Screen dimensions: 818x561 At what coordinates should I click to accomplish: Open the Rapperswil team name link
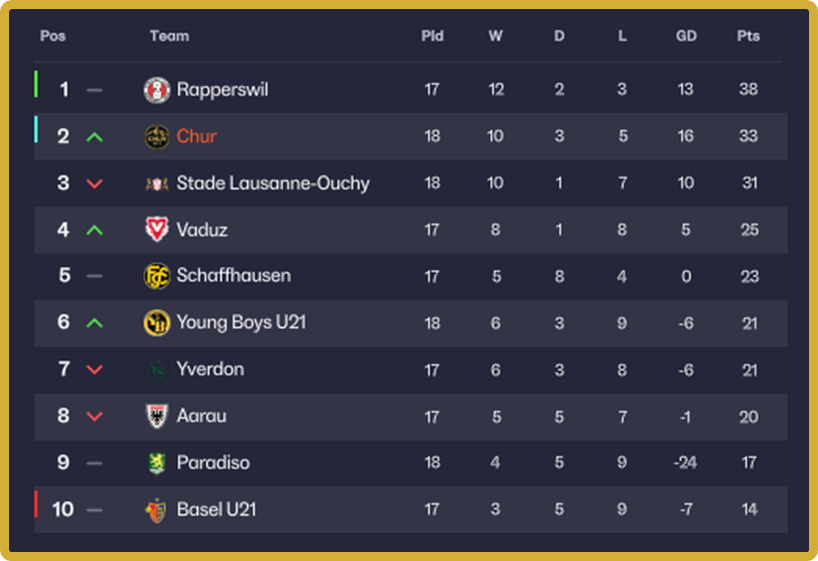222,90
